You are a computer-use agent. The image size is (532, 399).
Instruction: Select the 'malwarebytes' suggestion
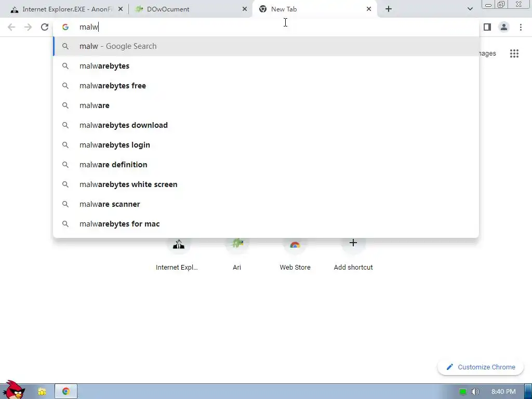click(266, 66)
